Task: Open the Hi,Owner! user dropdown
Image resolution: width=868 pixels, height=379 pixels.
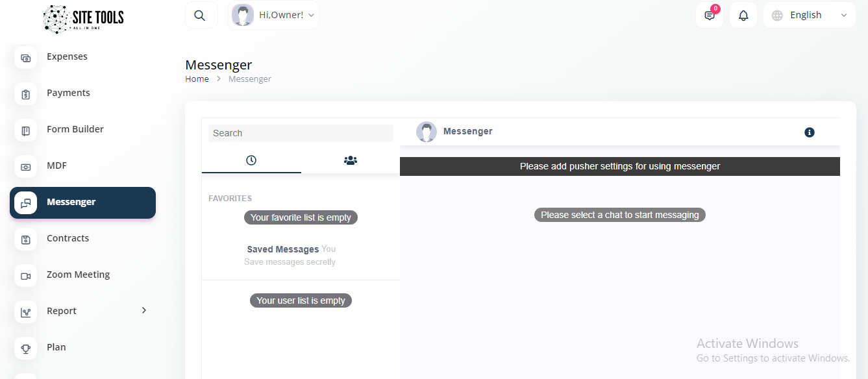Action: coord(274,16)
